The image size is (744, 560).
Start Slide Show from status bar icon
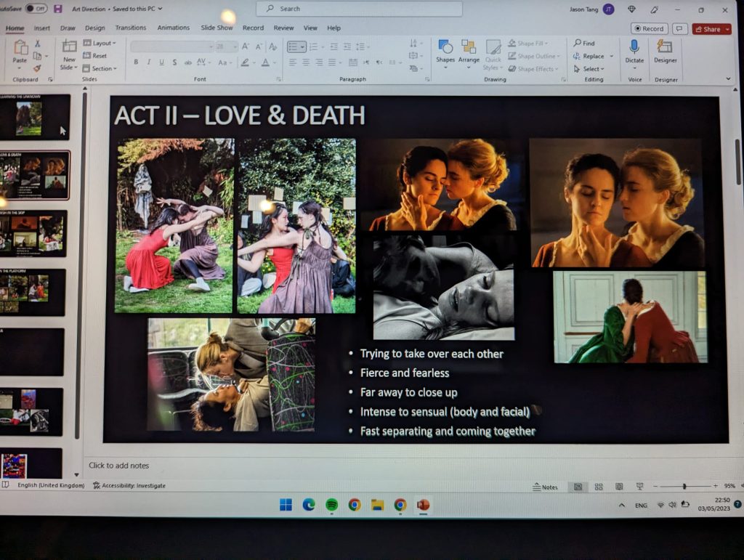[x=639, y=487]
